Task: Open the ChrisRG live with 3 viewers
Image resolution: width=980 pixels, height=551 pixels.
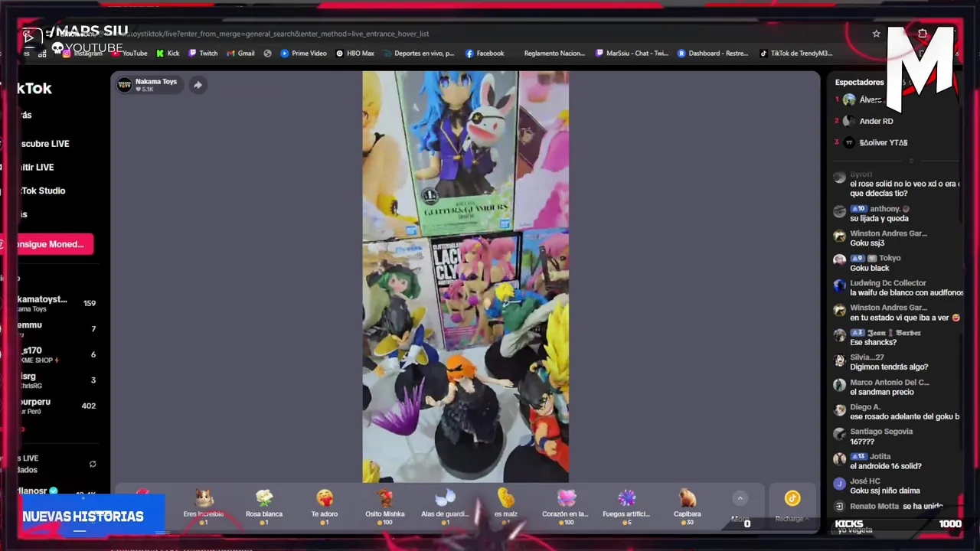Action: pyautogui.click(x=57, y=380)
